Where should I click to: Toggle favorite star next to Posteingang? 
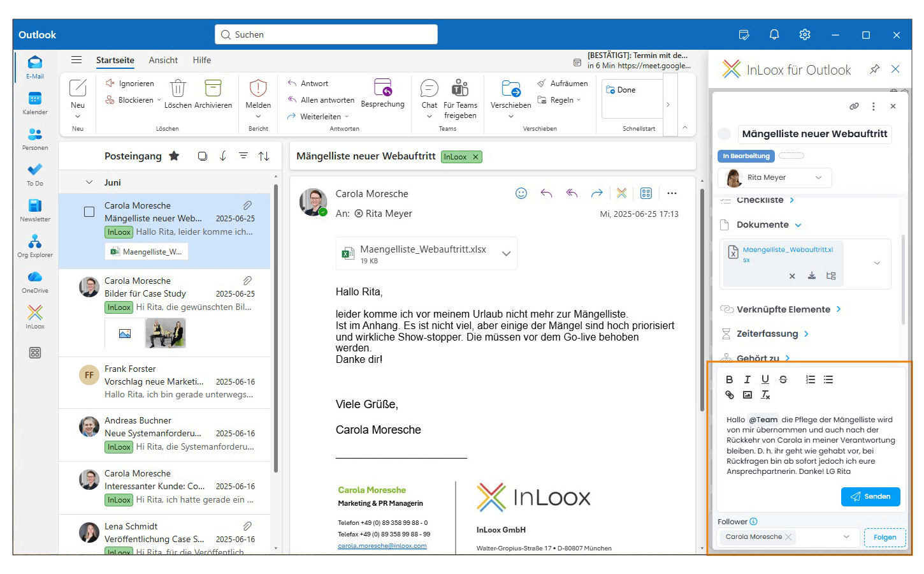tap(174, 156)
